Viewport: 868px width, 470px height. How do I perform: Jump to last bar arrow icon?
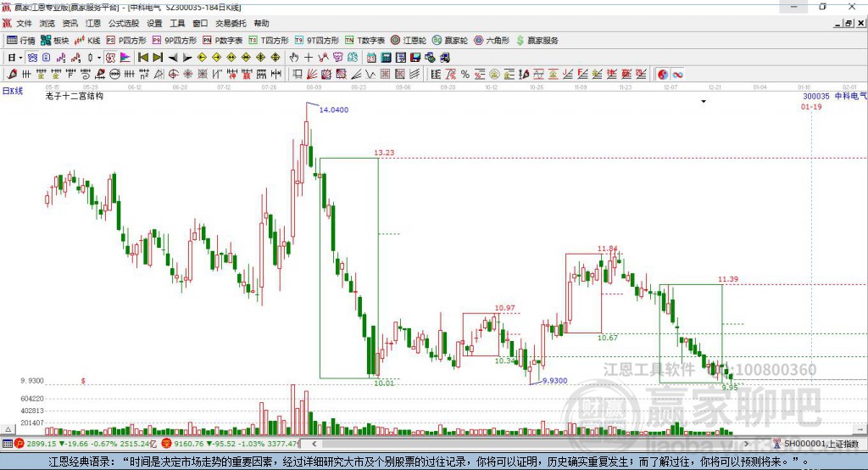click(158, 57)
